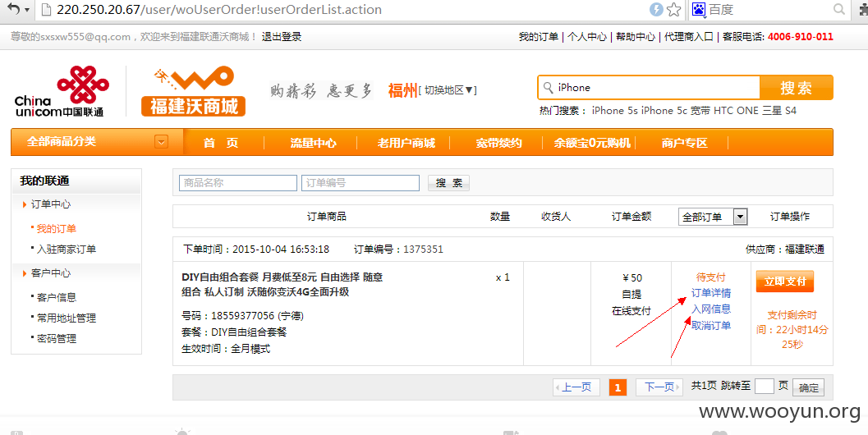Image resolution: width=868 pixels, height=435 pixels.
Task: Open 我的订单 in top bar
Action: point(538,37)
